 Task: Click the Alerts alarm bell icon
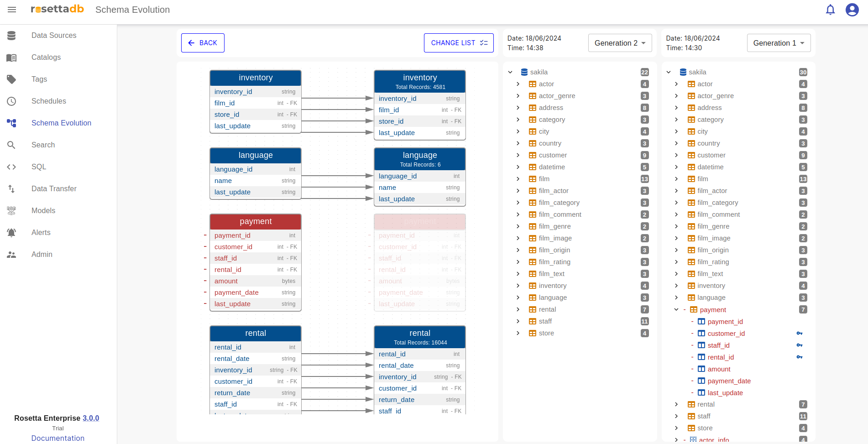point(12,233)
